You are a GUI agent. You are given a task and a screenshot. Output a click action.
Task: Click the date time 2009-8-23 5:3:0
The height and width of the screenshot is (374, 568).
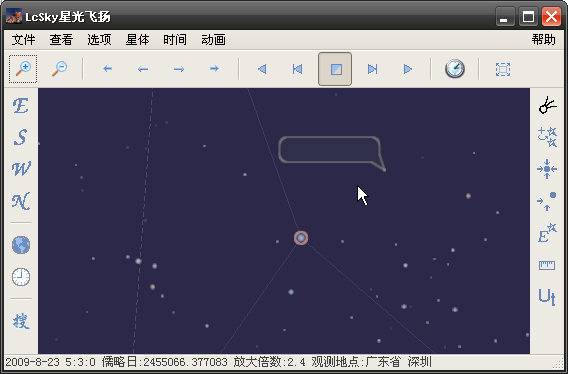click(51, 362)
